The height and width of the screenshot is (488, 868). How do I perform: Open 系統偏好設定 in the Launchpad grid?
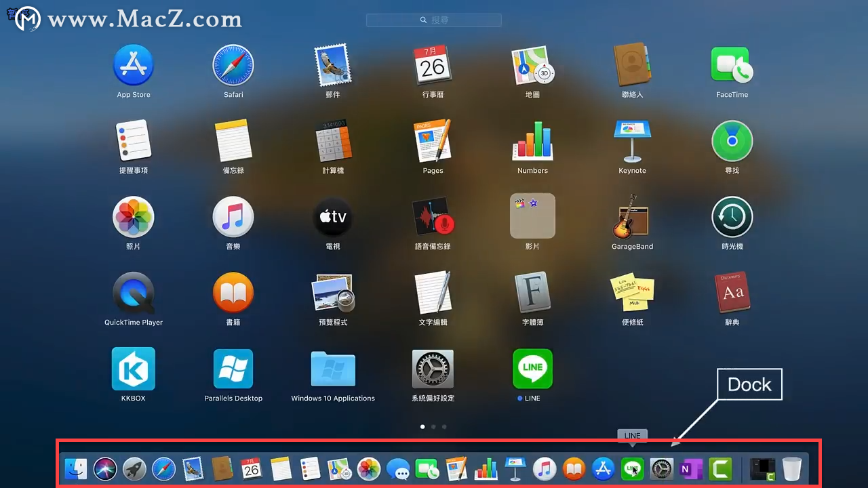point(433,369)
